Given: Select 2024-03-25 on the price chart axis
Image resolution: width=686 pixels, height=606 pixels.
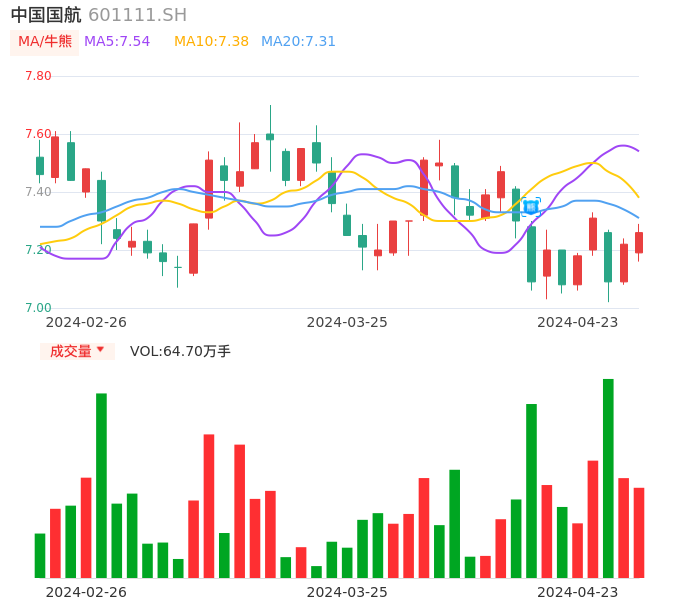Looking at the screenshot, I should click(x=347, y=322).
